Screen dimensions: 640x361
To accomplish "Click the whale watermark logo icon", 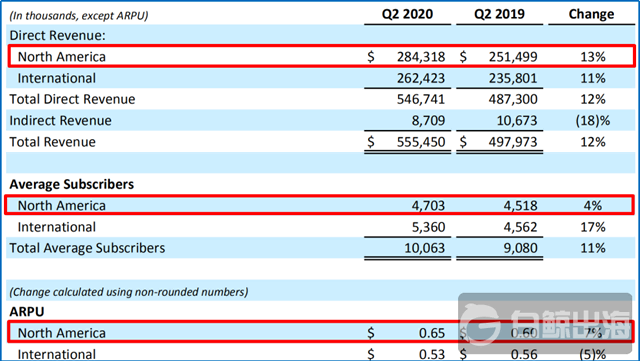I will 480,325.
